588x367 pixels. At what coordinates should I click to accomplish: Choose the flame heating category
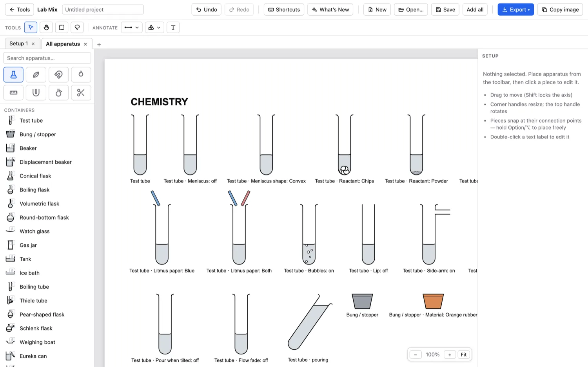tap(81, 74)
